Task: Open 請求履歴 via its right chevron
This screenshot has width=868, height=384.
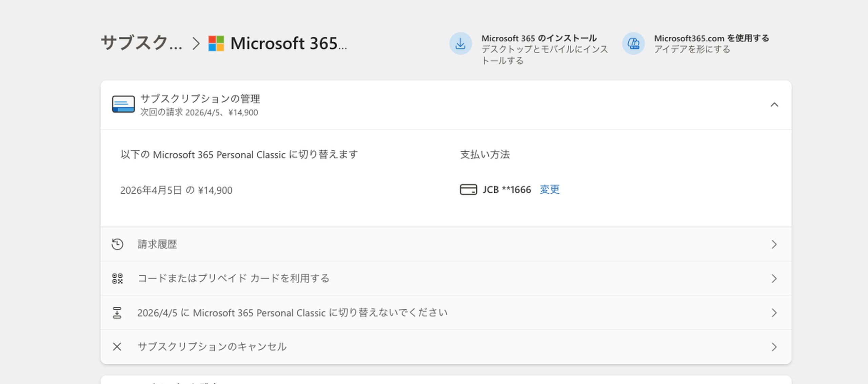Action: (x=774, y=244)
